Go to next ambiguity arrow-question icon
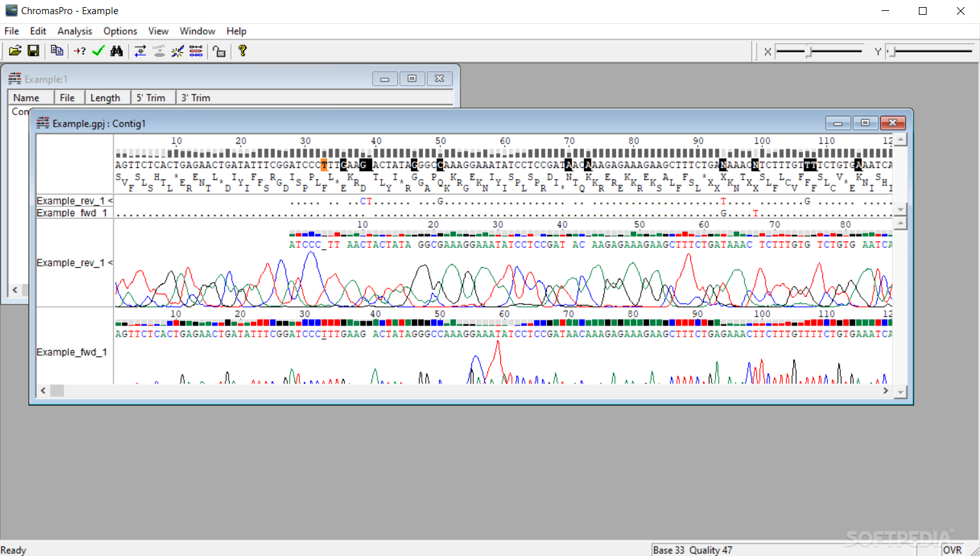Viewport: 980px width, 556px height. (x=80, y=51)
